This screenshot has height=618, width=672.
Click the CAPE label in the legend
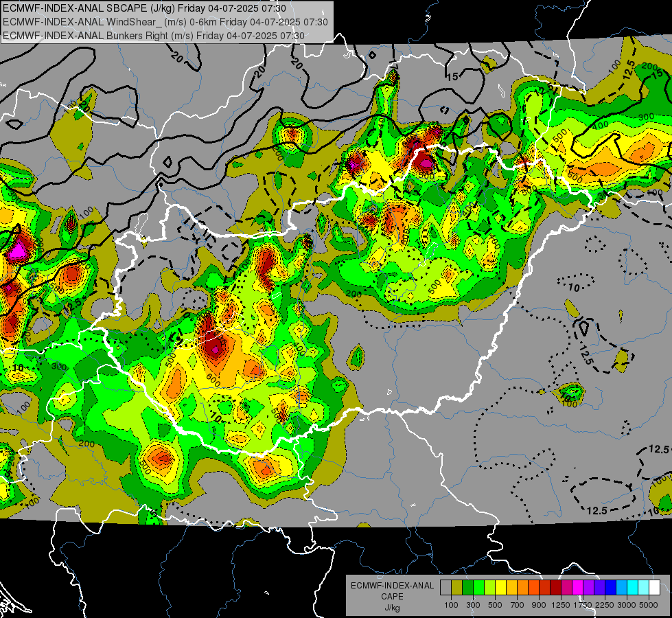(392, 597)
